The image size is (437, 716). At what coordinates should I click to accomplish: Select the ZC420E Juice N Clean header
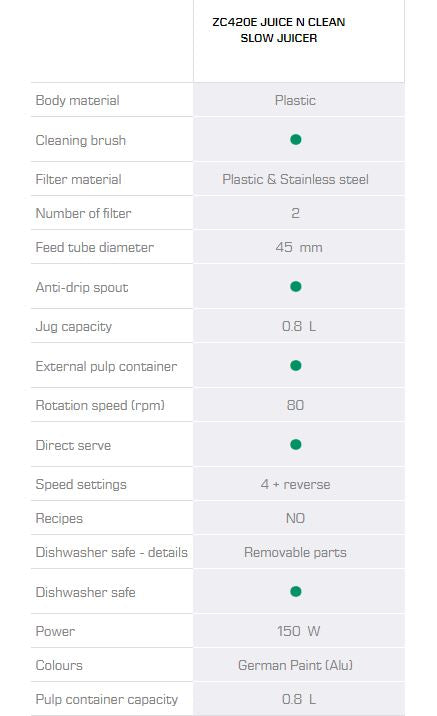(x=279, y=30)
